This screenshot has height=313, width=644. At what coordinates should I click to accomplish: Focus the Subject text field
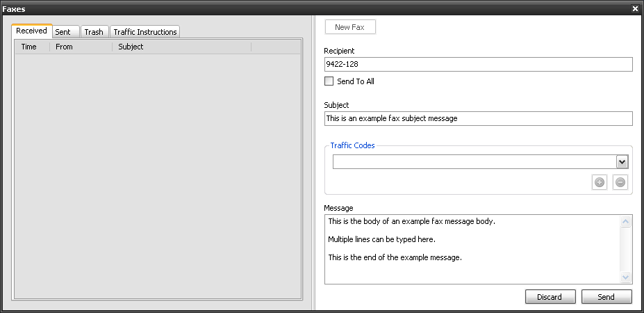(478, 118)
